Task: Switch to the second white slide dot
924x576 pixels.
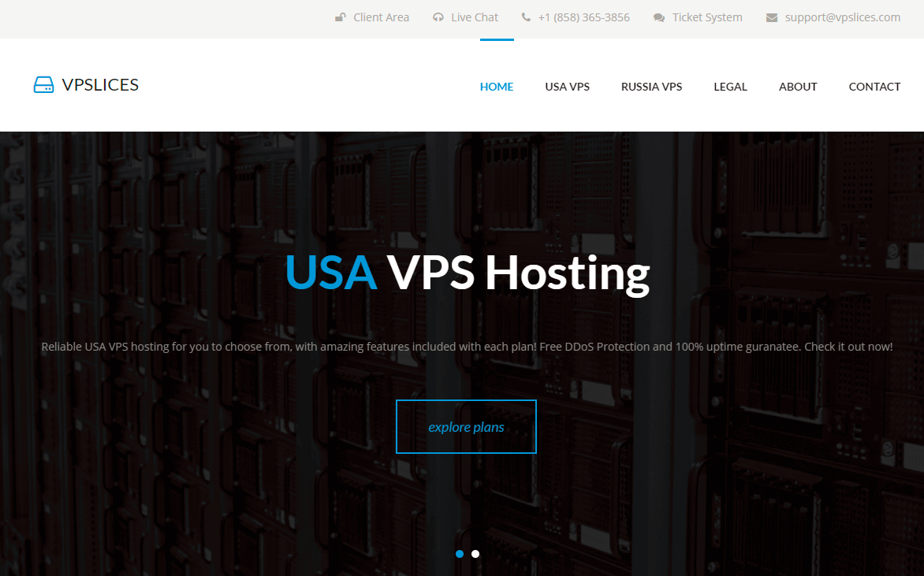Action: [x=475, y=554]
